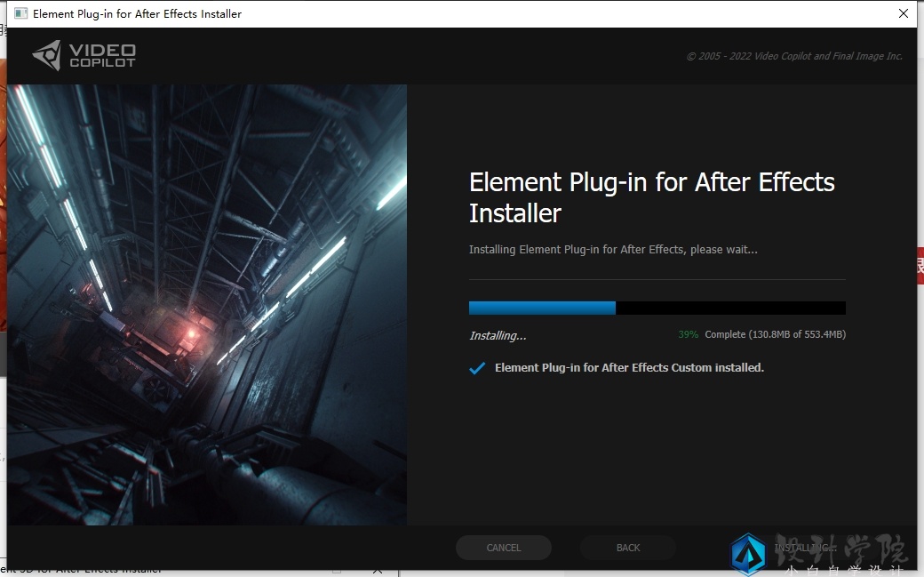Click the sci-fi corridor artwork image
The width and height of the screenshot is (924, 577).
[207, 304]
